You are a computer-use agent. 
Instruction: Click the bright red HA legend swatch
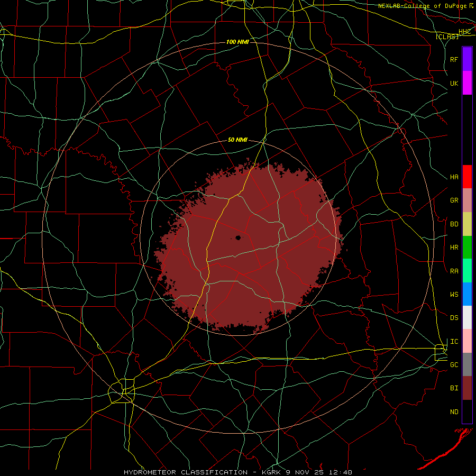click(x=467, y=177)
